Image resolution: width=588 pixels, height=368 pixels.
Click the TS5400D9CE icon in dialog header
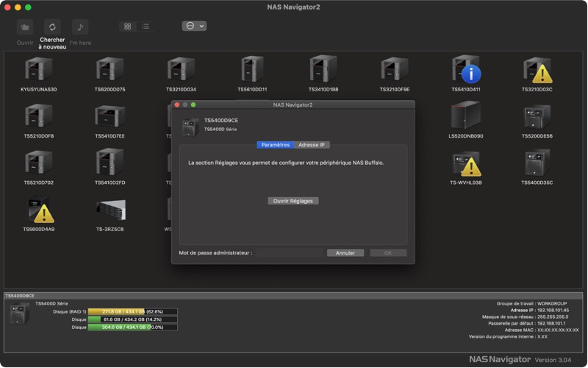(x=190, y=127)
